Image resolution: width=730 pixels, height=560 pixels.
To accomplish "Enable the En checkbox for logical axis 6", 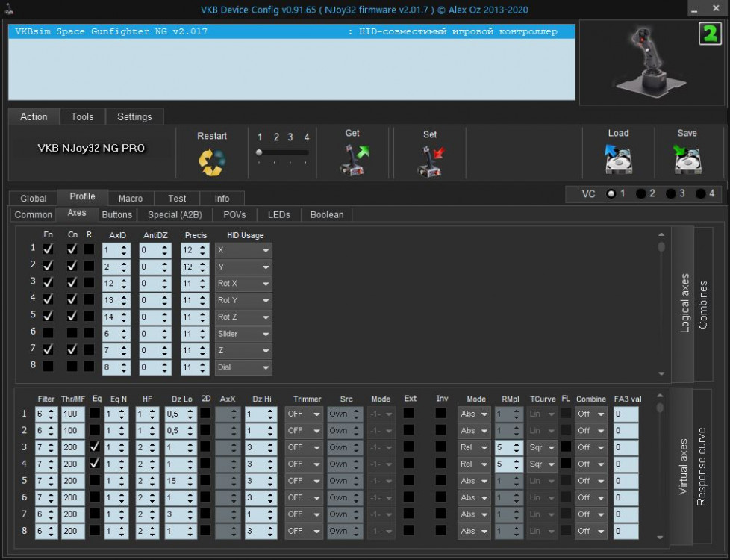I will click(x=48, y=332).
